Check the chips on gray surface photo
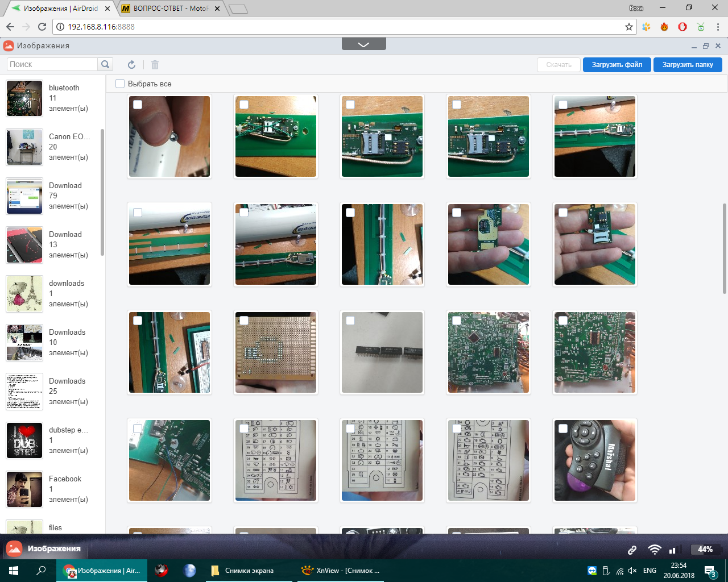This screenshot has height=582, width=728. [350, 321]
